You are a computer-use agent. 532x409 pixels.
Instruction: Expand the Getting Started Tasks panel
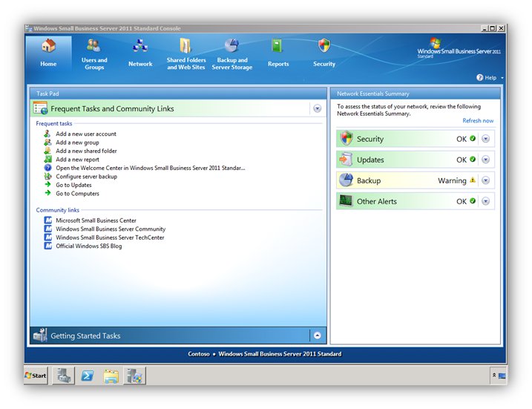(x=317, y=336)
